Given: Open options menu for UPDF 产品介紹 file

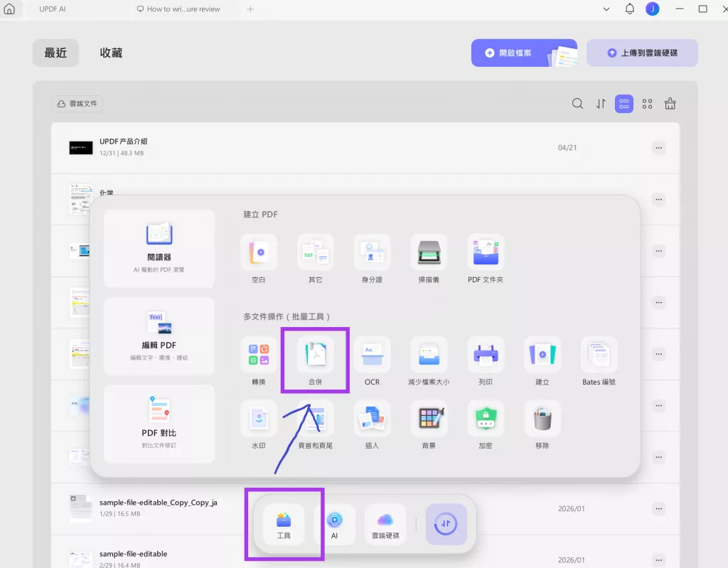Looking at the screenshot, I should coord(658,148).
